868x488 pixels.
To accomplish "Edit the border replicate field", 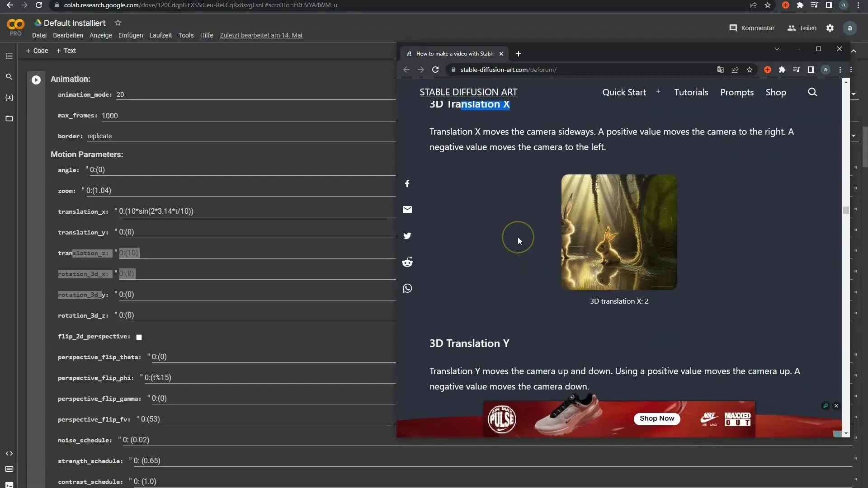I will 241,136.
